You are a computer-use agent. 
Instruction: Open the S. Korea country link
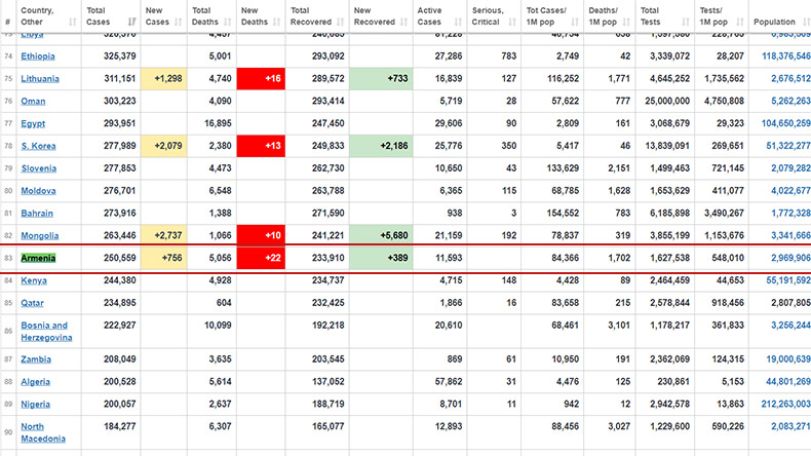(38, 146)
